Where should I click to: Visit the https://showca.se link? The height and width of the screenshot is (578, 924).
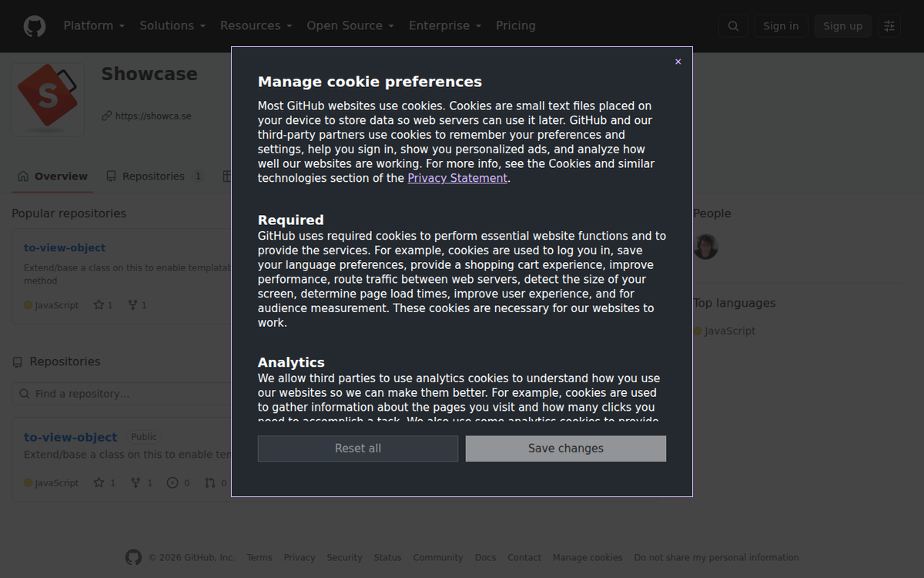[153, 116]
